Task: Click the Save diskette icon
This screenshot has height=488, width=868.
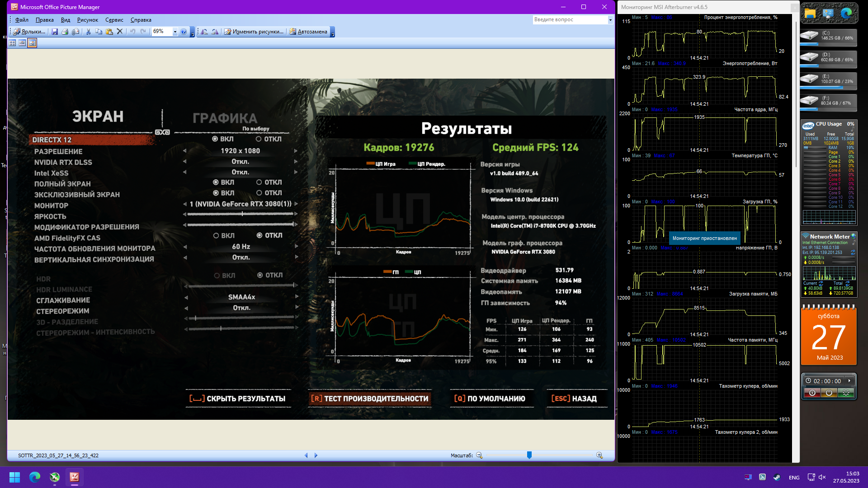Action: click(55, 32)
